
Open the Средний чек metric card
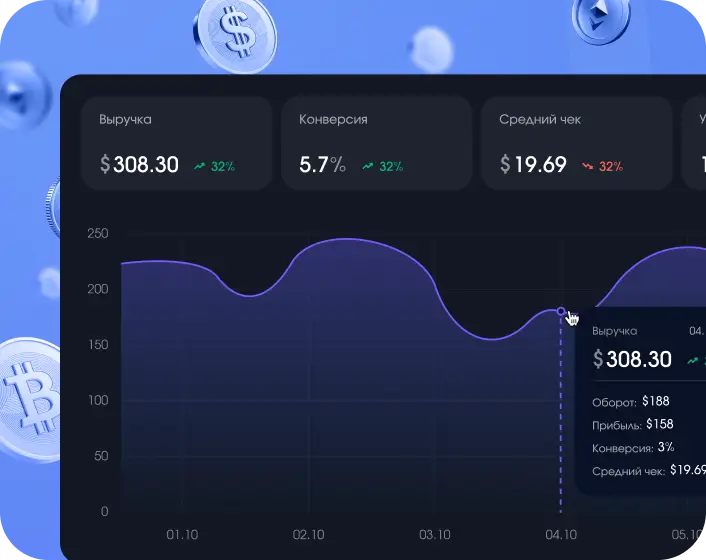point(576,143)
